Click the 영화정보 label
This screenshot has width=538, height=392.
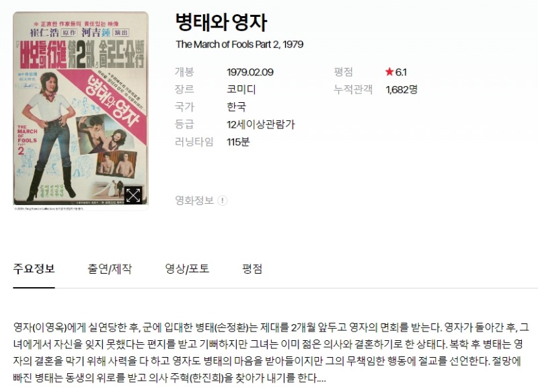click(x=194, y=200)
